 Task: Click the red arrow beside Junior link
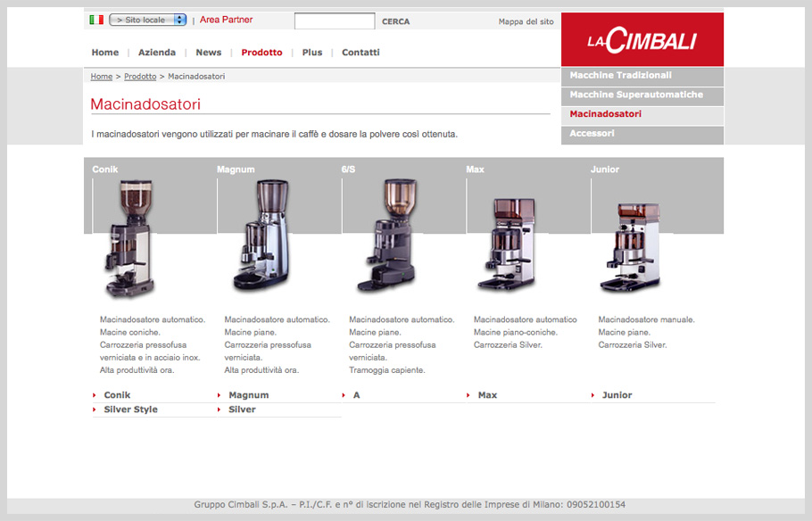click(593, 395)
